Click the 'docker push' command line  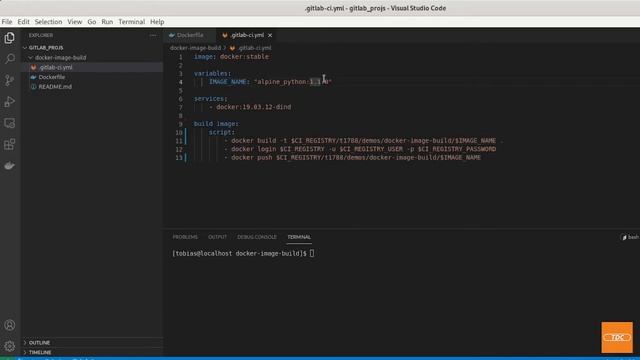coord(353,158)
